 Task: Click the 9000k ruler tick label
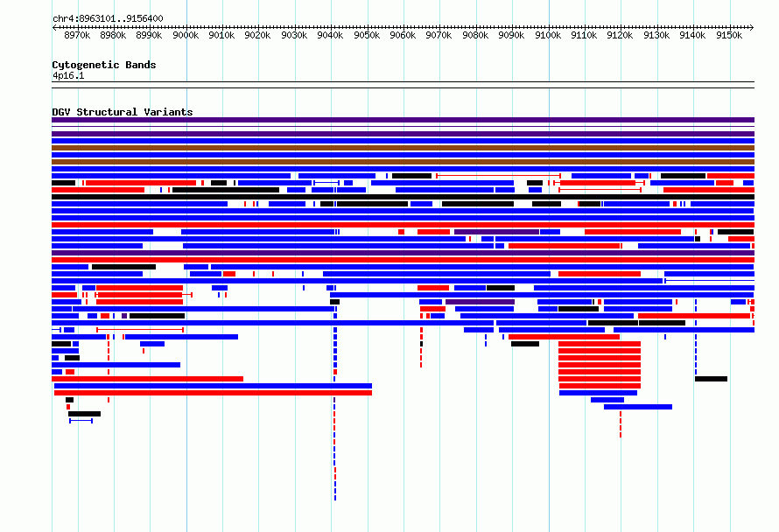186,35
